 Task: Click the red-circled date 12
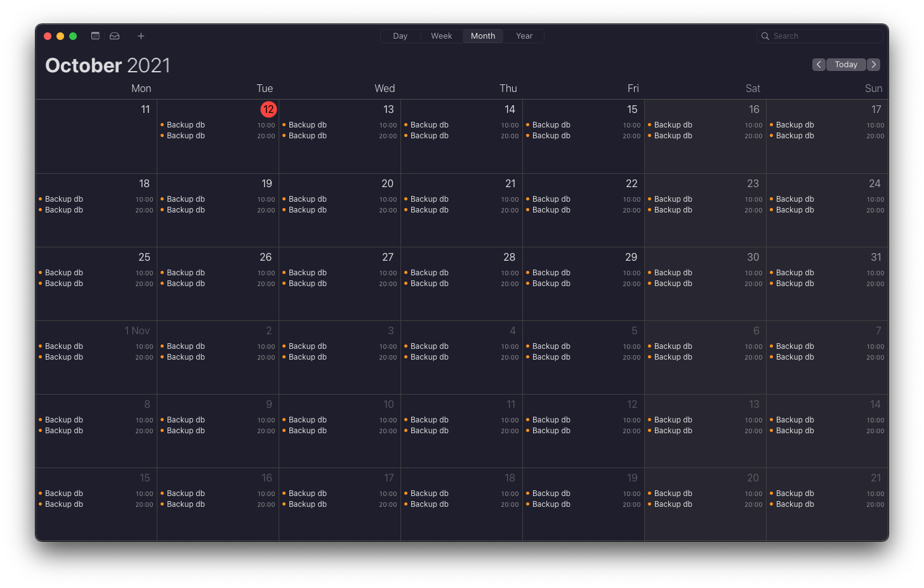coord(268,109)
